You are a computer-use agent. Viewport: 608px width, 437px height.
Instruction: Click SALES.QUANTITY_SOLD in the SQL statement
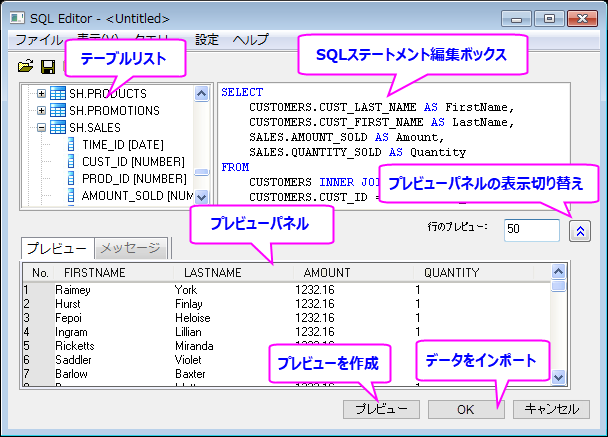(x=315, y=152)
